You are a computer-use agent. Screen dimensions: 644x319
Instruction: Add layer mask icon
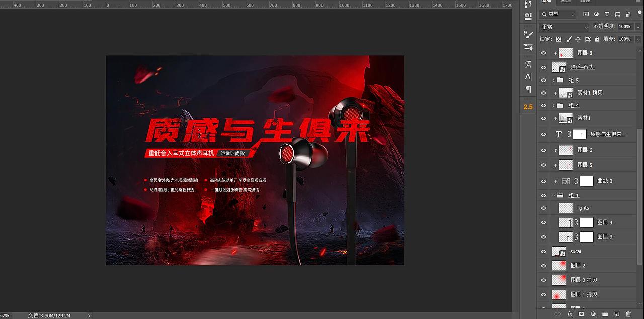coord(582,314)
